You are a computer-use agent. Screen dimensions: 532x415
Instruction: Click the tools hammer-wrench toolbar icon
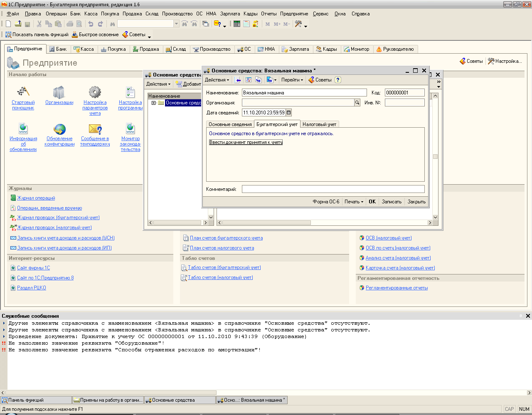tap(298, 24)
